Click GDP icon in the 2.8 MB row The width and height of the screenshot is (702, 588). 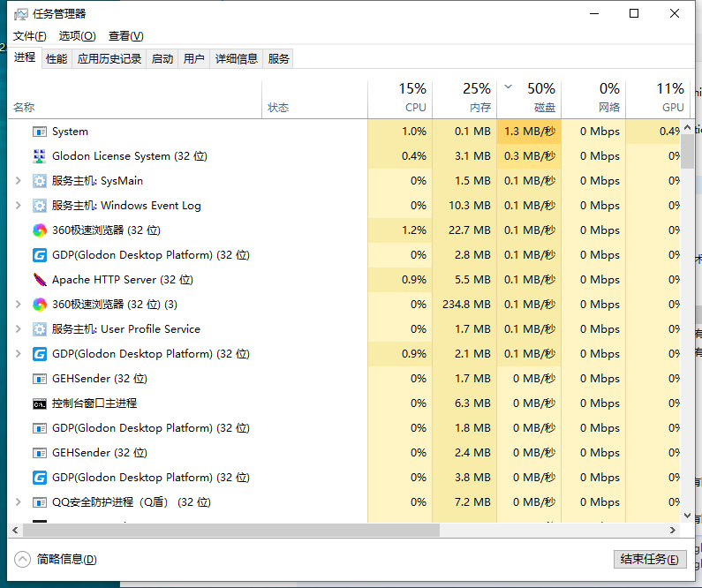40,255
